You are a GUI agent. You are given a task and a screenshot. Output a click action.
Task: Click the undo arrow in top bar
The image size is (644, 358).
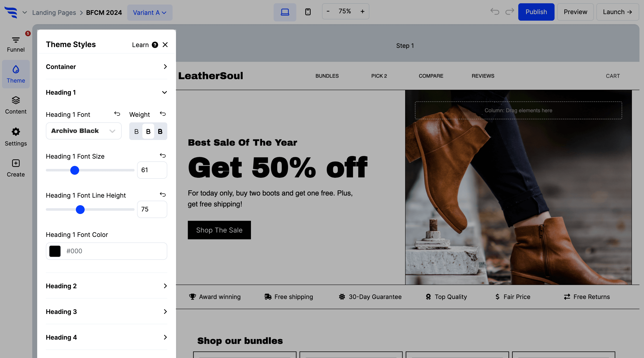(x=495, y=12)
